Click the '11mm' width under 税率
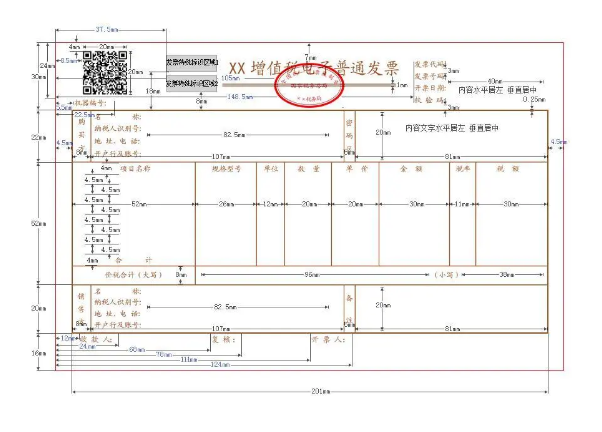The height and width of the screenshot is (432, 602). (x=462, y=204)
